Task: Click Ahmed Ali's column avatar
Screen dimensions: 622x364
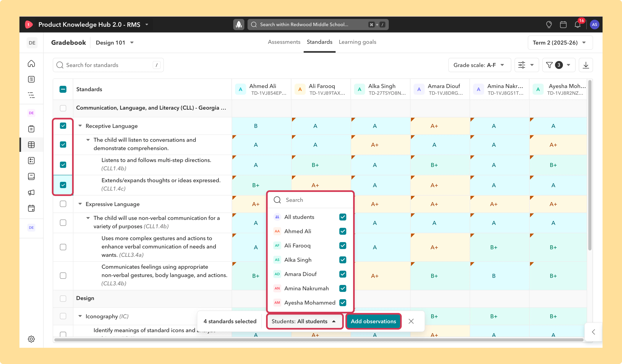Action: pyautogui.click(x=240, y=89)
